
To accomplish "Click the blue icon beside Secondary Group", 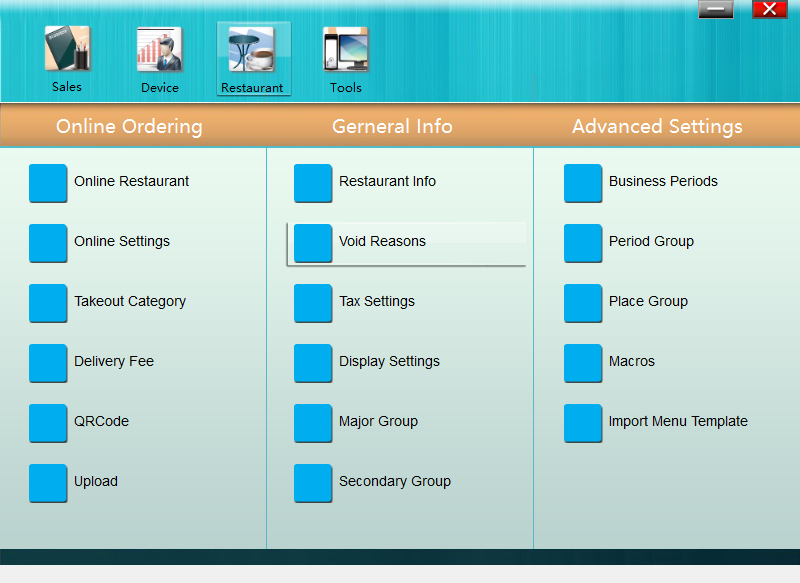I will (x=313, y=483).
